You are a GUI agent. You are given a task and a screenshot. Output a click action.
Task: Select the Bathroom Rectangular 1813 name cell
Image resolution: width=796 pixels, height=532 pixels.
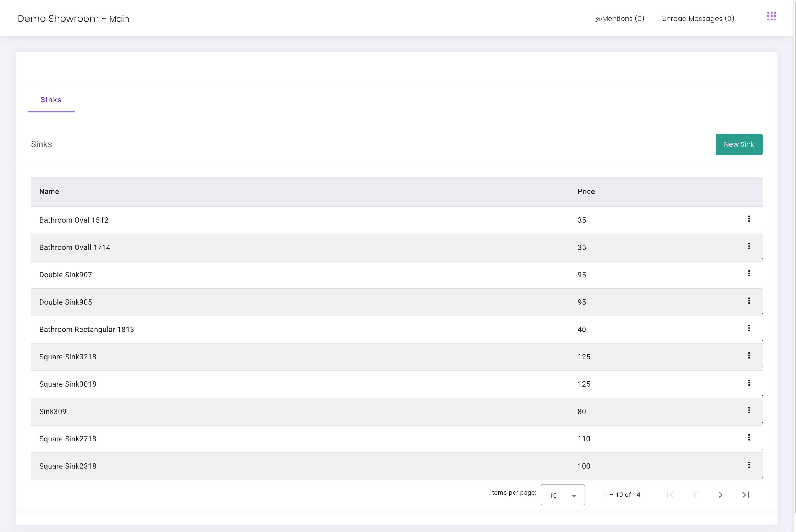point(87,330)
